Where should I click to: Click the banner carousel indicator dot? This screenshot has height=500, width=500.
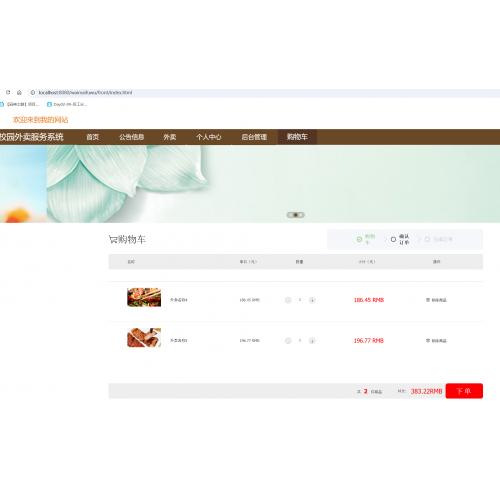click(295, 215)
